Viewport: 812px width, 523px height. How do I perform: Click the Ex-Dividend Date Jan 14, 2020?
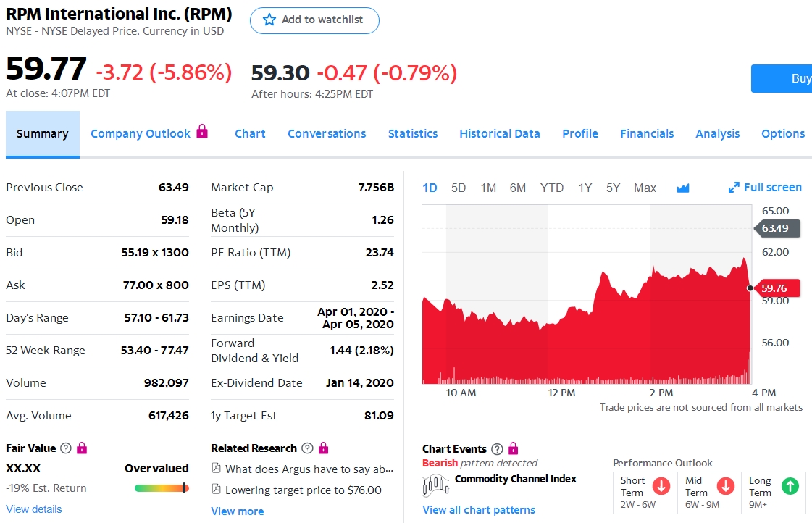[x=360, y=382]
